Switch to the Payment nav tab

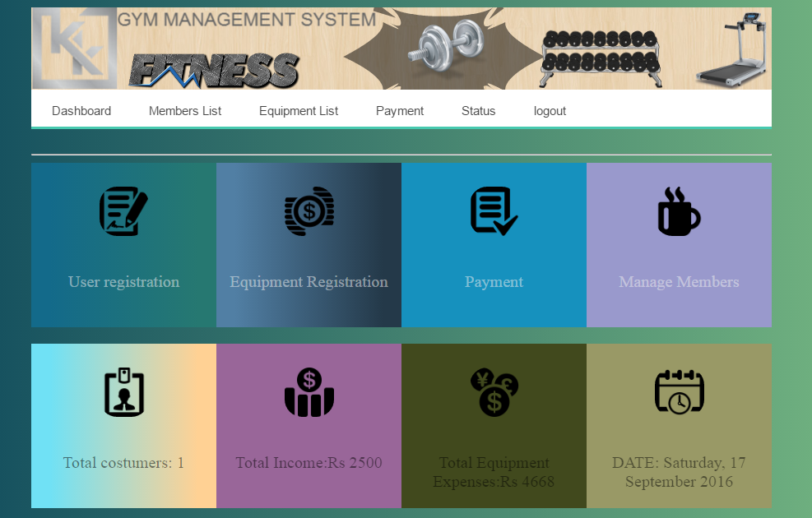(x=400, y=110)
